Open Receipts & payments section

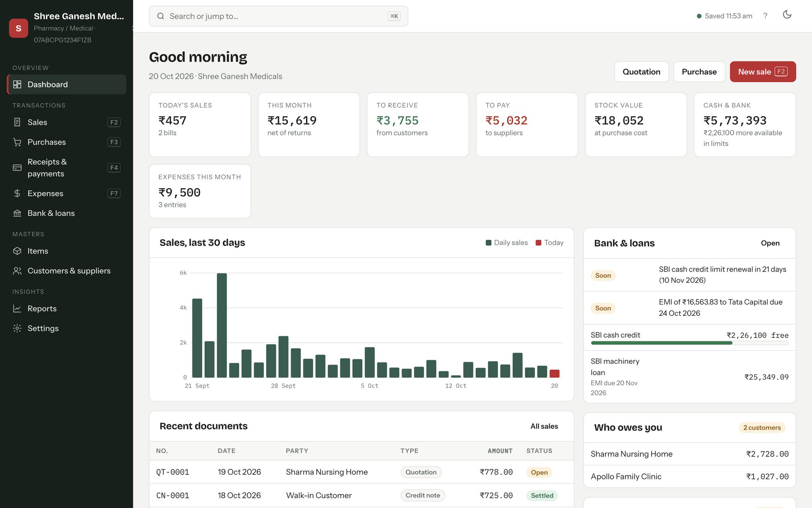tap(67, 168)
